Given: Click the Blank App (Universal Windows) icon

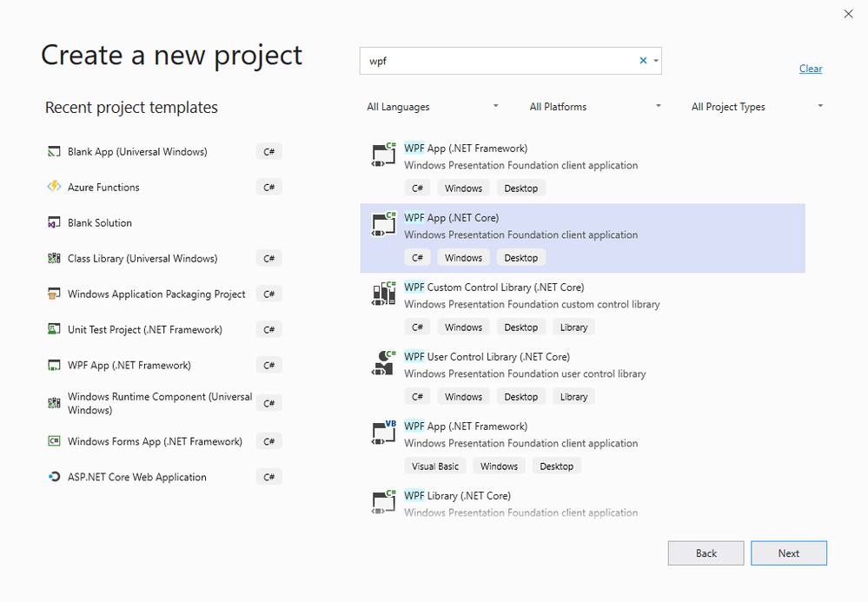Looking at the screenshot, I should pyautogui.click(x=54, y=152).
